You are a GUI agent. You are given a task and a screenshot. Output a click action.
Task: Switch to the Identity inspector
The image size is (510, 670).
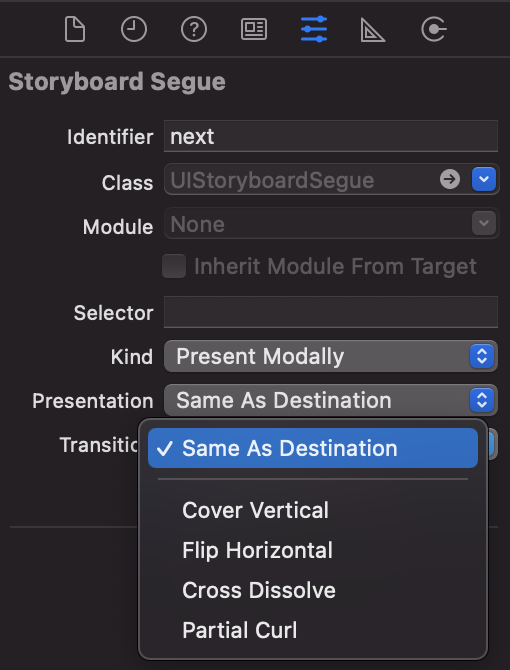pos(254,29)
